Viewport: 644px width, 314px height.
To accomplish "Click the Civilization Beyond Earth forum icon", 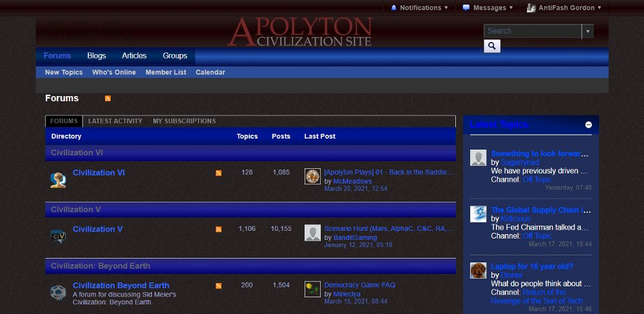I will (58, 293).
